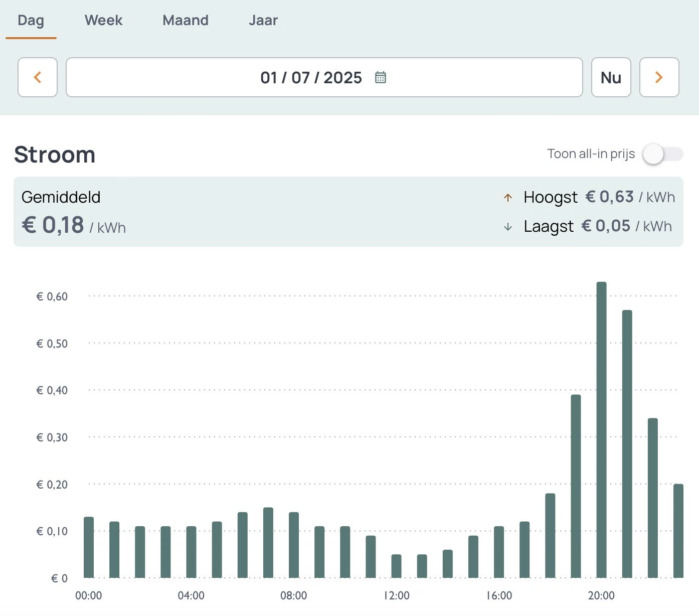Enable the Toon all-in prijs switch

[x=663, y=155]
